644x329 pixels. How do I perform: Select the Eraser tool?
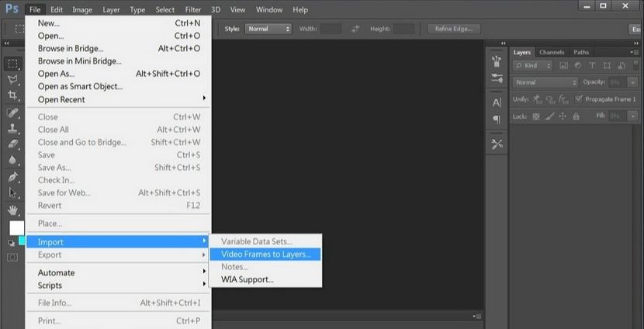click(12, 144)
